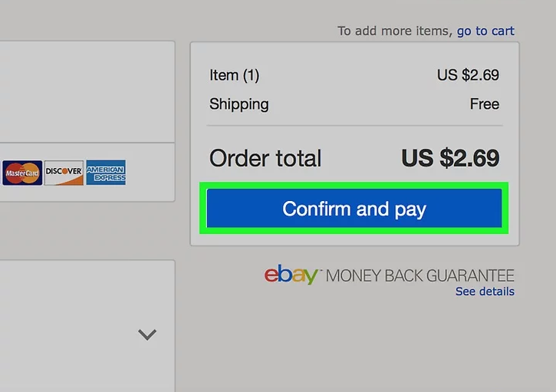
Task: Click the MONEY BACK GUARANTEE text
Action: pos(419,275)
